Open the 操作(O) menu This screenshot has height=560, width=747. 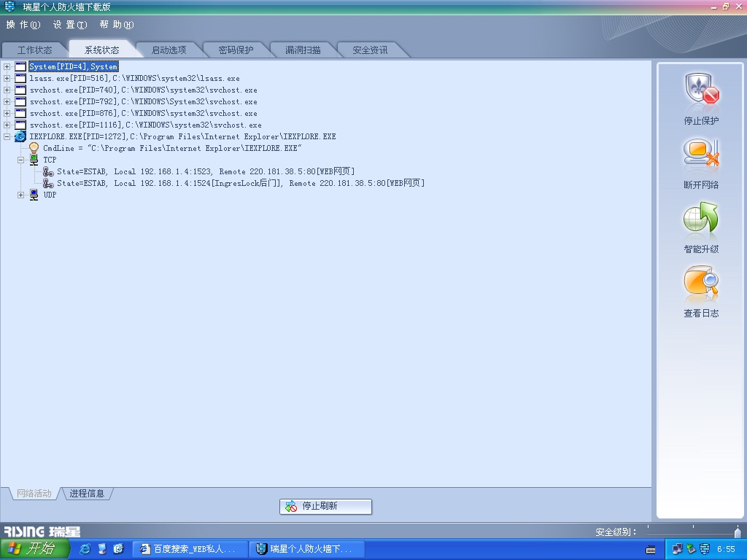[x=23, y=25]
